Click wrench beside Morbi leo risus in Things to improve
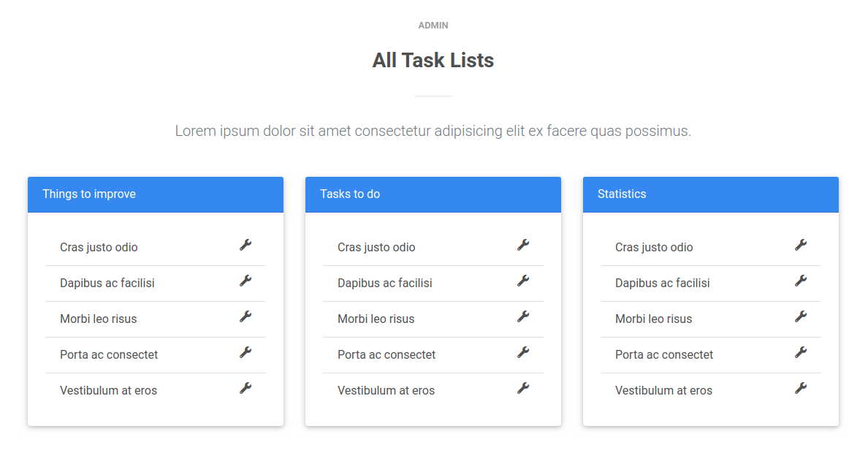868x453 pixels. 245,316
